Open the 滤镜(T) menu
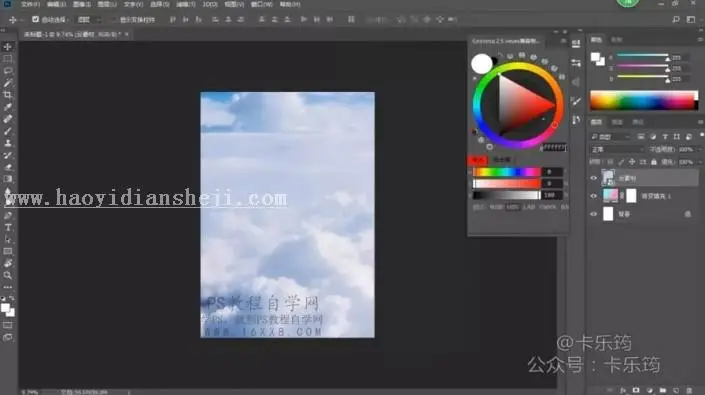The width and height of the screenshot is (705, 395). [186, 4]
